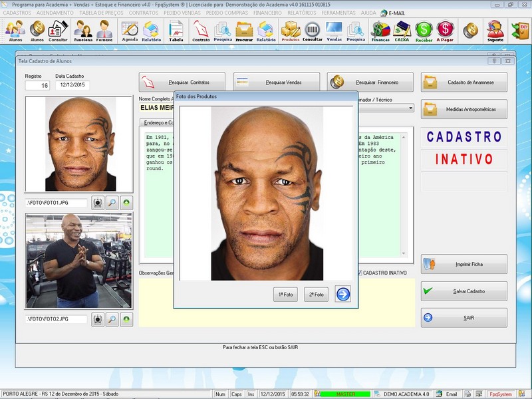532x399 pixels.
Task: Open the RELATÓRIOS menu
Action: point(301,13)
